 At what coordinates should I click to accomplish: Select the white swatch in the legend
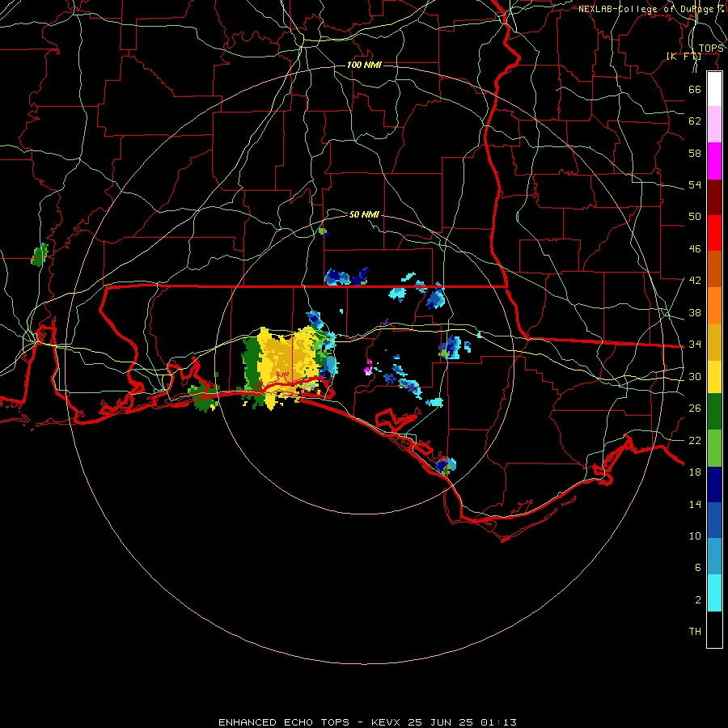coord(714,89)
